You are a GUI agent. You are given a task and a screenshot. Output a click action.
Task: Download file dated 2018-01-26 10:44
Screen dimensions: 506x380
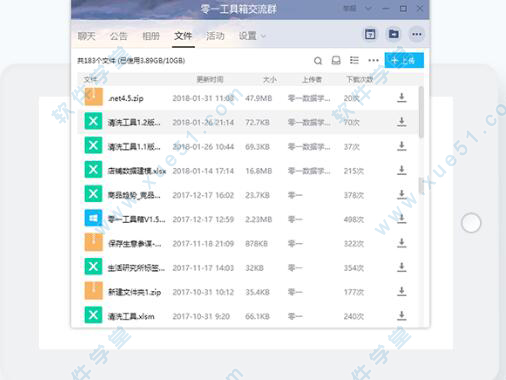coord(402,146)
